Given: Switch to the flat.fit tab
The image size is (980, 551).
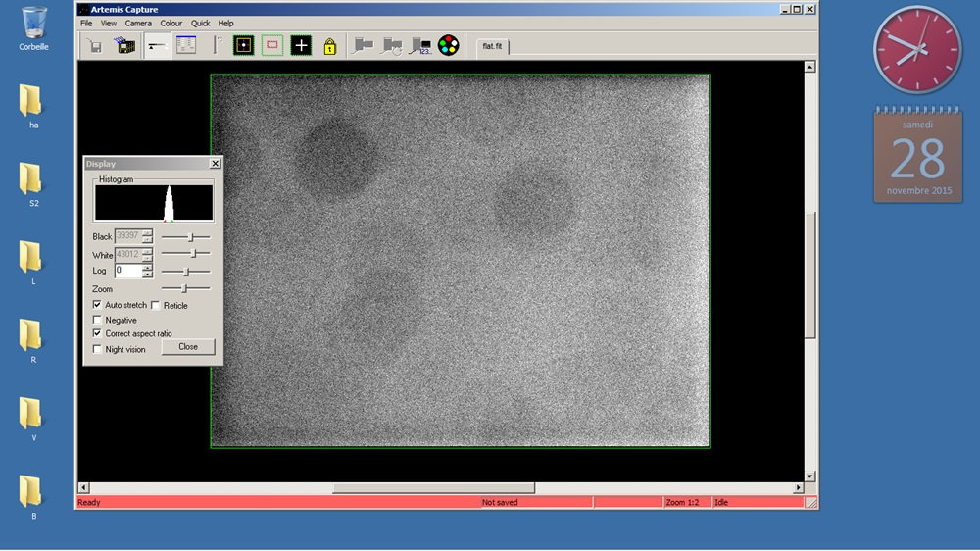Looking at the screenshot, I should click(x=492, y=46).
